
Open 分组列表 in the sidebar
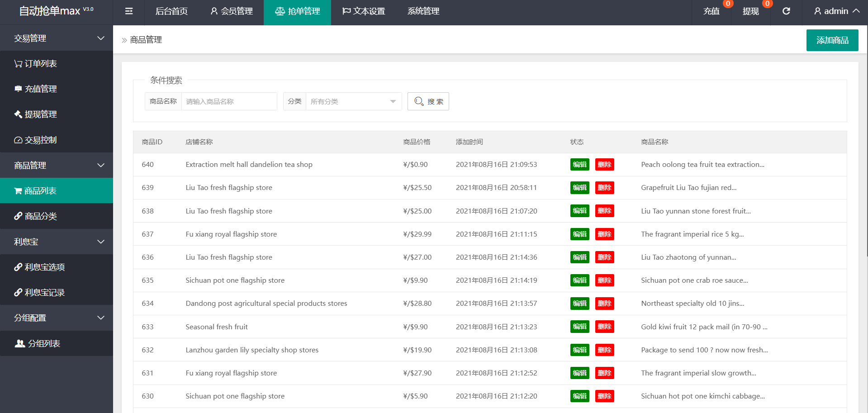coord(38,344)
